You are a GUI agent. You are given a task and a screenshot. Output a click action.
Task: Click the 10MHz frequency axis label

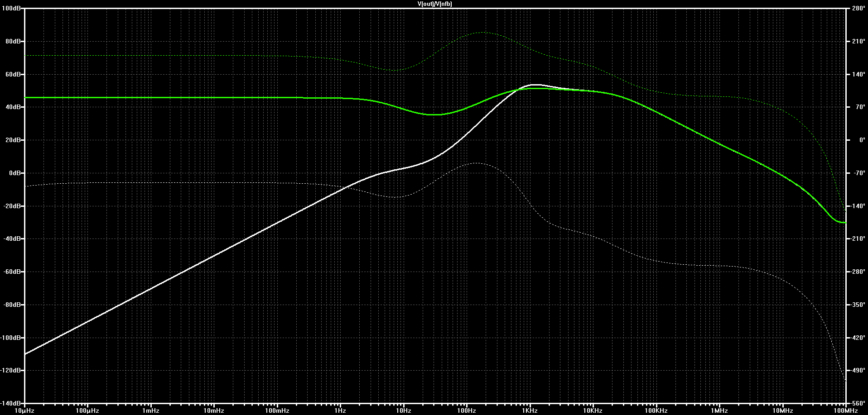pyautogui.click(x=782, y=410)
